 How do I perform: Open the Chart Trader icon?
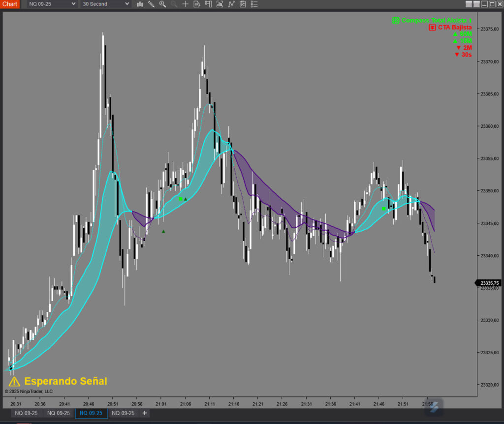coord(208,4)
